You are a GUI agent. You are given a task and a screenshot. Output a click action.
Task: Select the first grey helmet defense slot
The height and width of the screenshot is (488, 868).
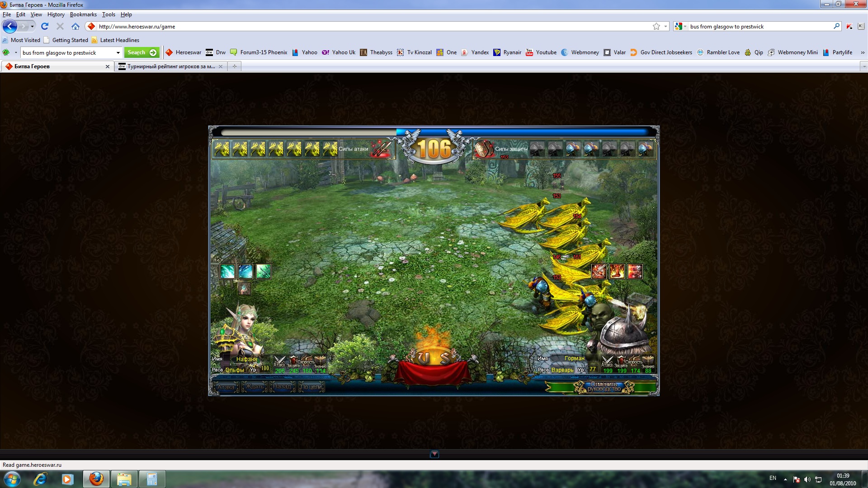click(x=538, y=149)
